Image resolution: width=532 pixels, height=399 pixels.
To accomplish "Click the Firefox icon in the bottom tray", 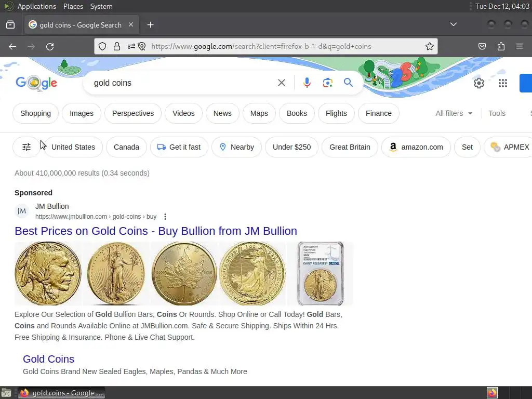I will click(x=492, y=393).
